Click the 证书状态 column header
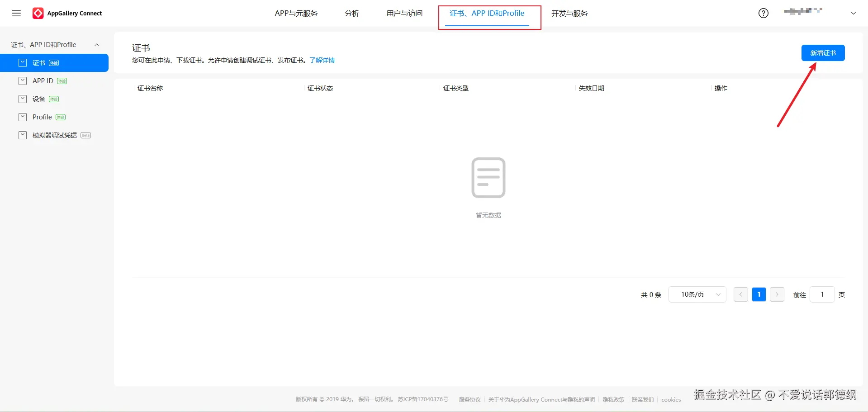Image resolution: width=868 pixels, height=412 pixels. pyautogui.click(x=320, y=88)
